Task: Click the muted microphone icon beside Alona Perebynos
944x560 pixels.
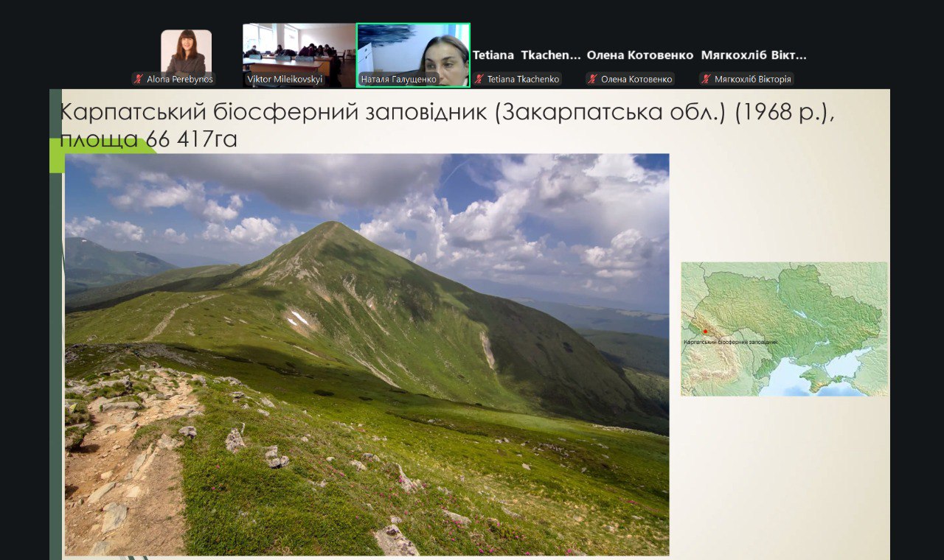Action: pyautogui.click(x=139, y=79)
